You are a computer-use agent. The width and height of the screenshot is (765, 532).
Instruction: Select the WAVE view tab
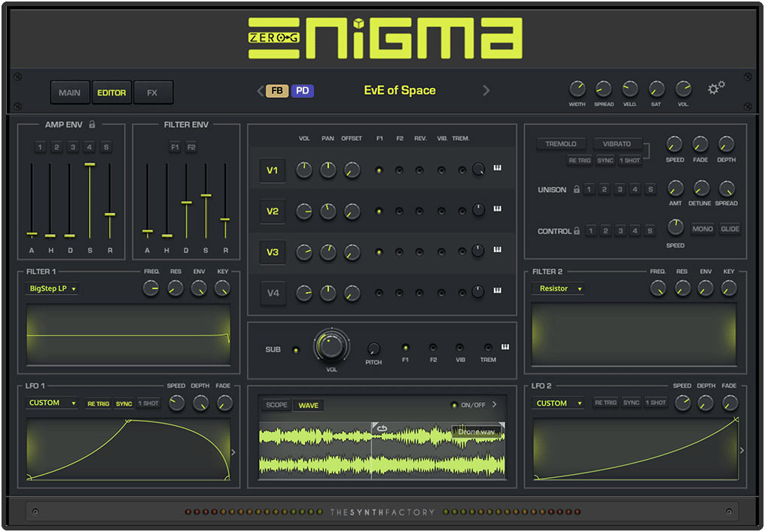pyautogui.click(x=309, y=406)
